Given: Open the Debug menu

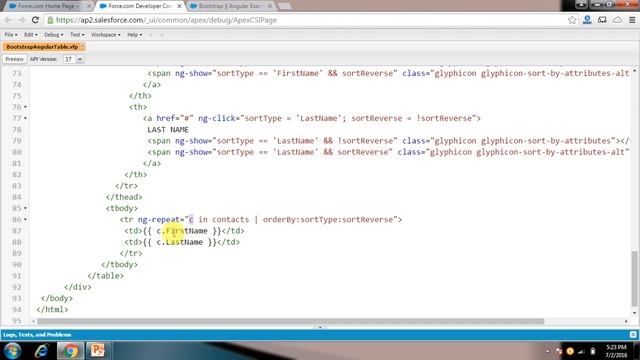Looking at the screenshot, I should pos(53,35).
